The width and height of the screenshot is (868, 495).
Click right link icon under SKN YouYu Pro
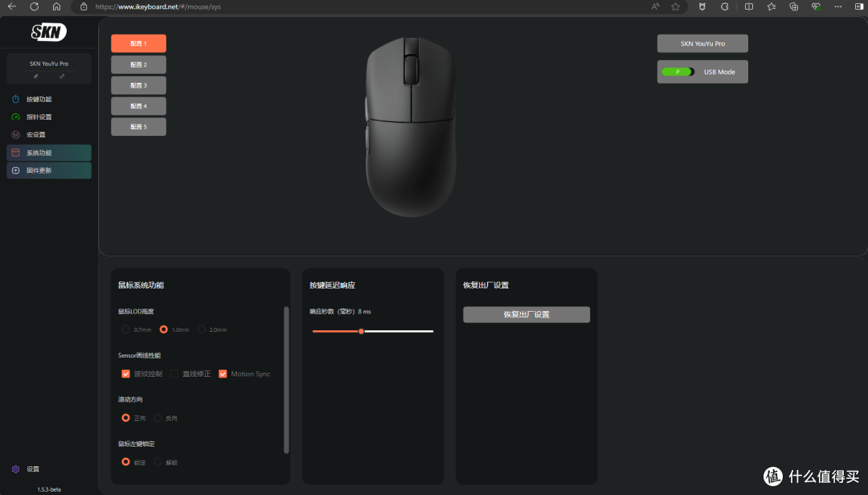click(x=62, y=76)
